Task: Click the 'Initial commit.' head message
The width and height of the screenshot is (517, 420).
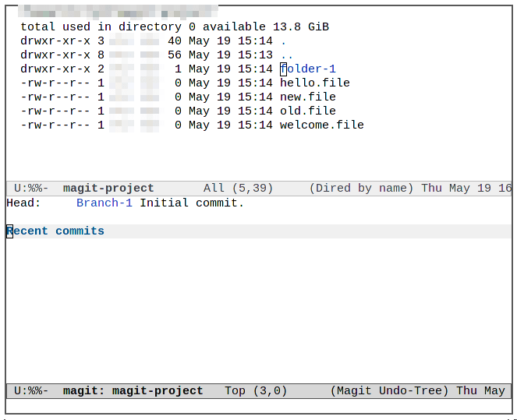Action: tap(192, 203)
